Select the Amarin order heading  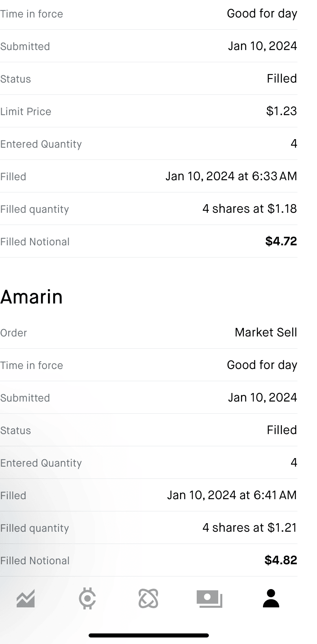(32, 297)
